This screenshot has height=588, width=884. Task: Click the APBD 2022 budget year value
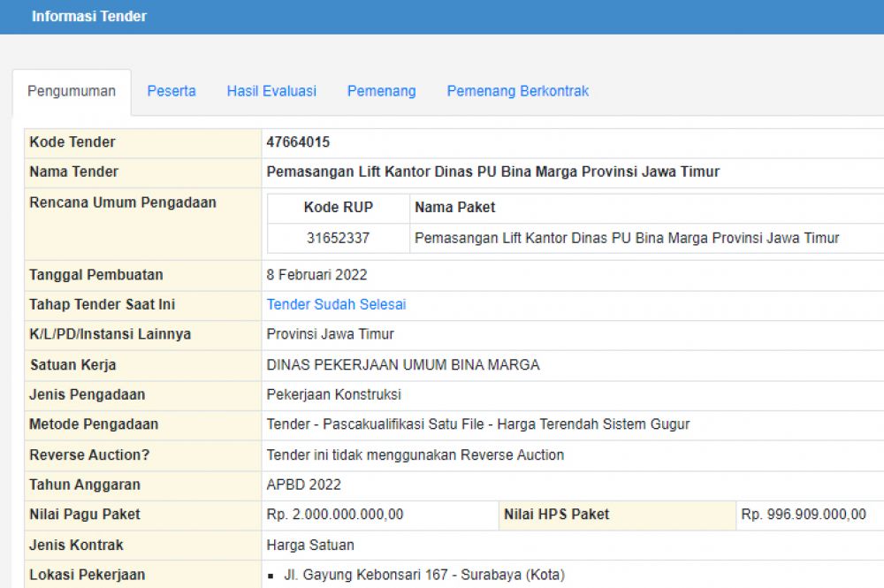303,485
